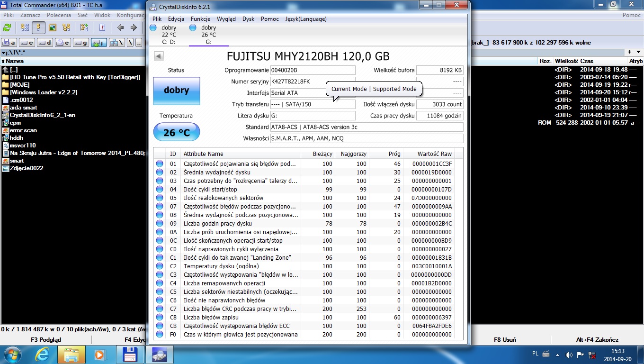Open the Edycja menu in CrystalDiskInfo
Viewport: 644px width, 364px height.
click(176, 19)
